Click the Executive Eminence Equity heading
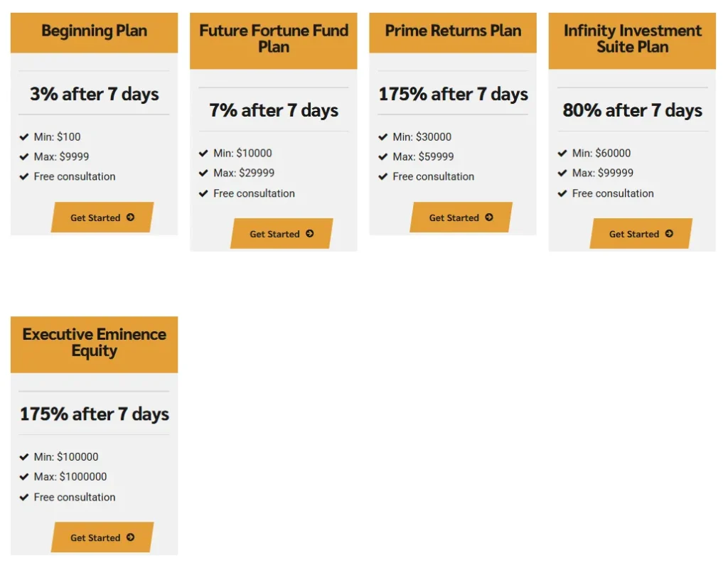Viewport: 728px width, 563px height. (x=94, y=343)
